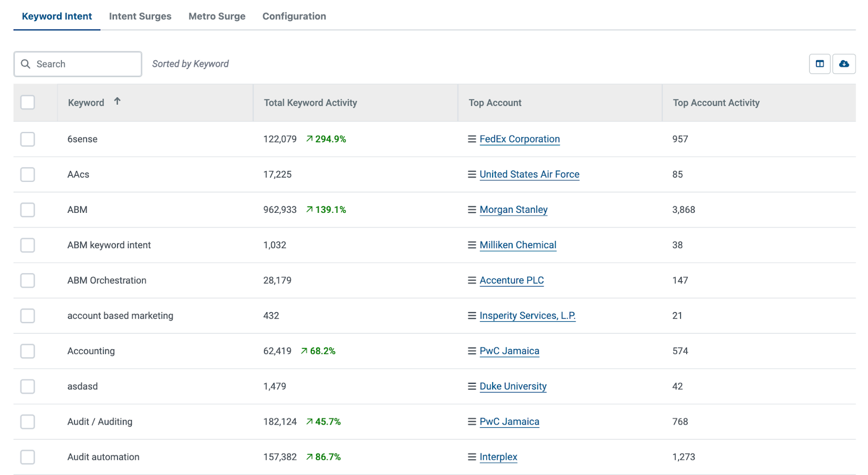The image size is (868, 475).
Task: Check the Accounting row checkbox
Action: coord(28,351)
